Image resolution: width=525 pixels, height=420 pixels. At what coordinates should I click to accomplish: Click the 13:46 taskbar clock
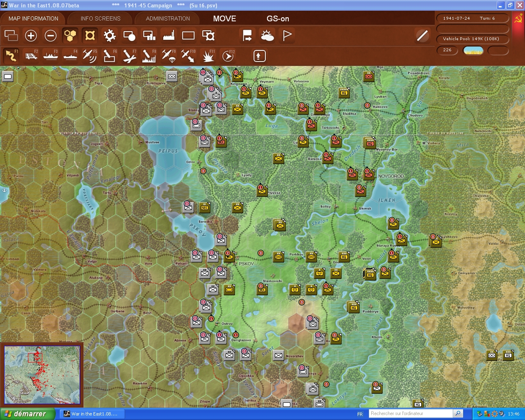(514, 414)
